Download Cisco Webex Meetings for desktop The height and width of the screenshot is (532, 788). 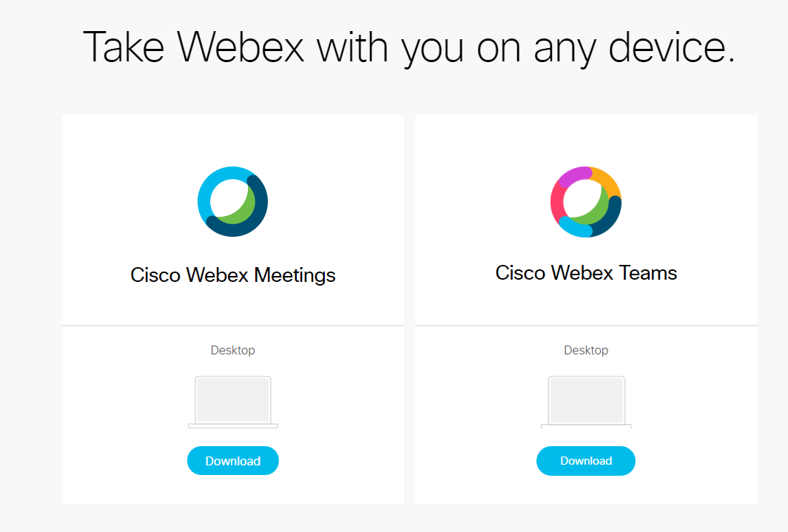click(x=232, y=461)
